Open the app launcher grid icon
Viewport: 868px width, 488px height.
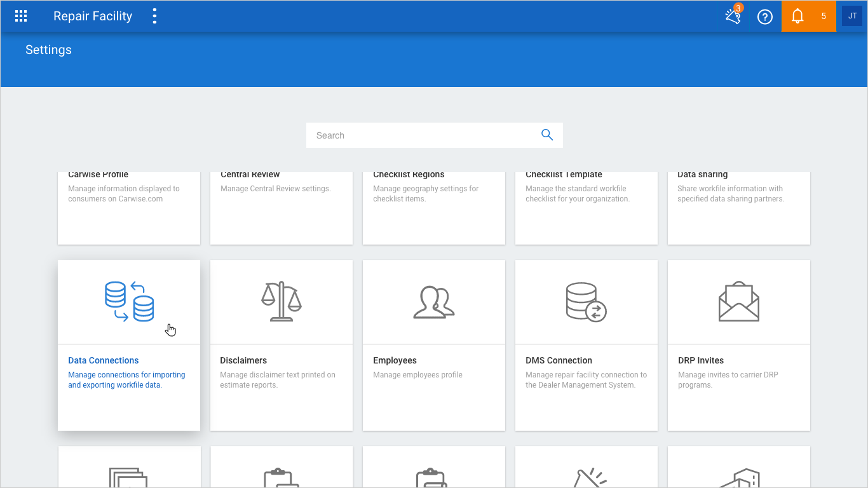point(21,17)
